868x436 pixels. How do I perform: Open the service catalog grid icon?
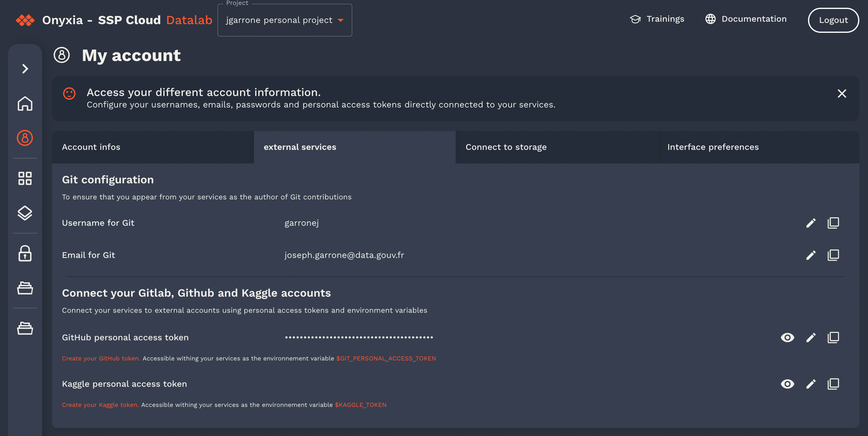25,178
